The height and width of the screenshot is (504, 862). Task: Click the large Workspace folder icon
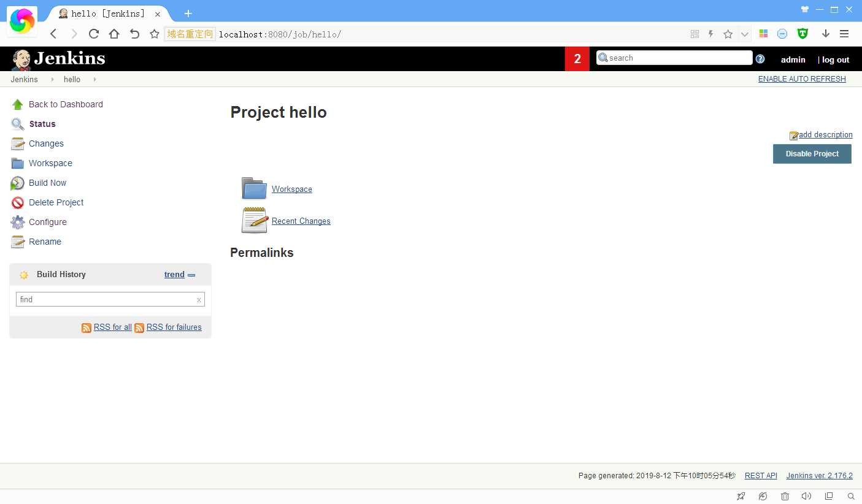tap(255, 188)
